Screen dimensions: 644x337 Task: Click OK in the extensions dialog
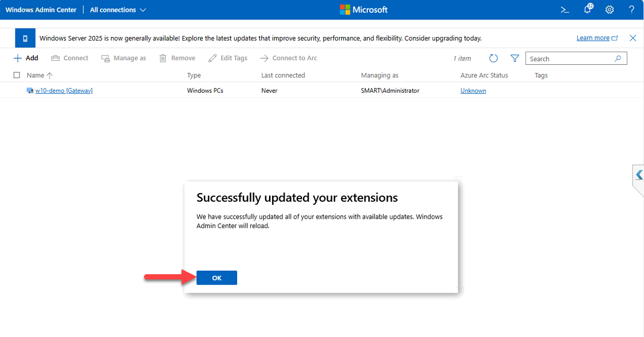pos(217,278)
